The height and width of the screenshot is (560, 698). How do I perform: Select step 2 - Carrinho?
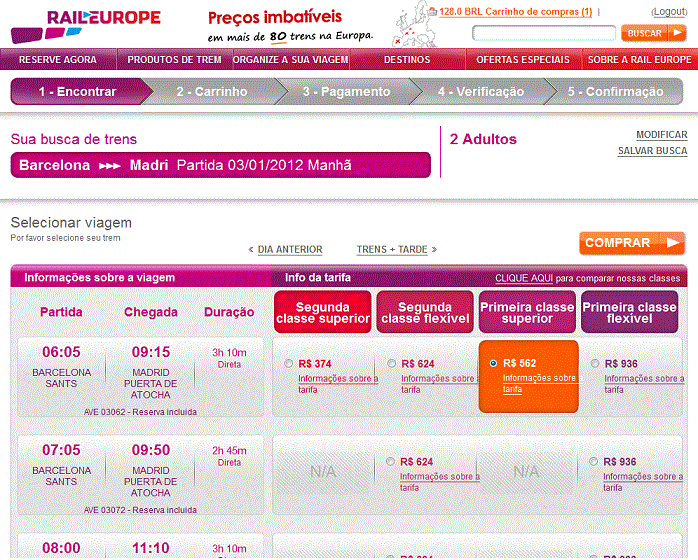(212, 92)
